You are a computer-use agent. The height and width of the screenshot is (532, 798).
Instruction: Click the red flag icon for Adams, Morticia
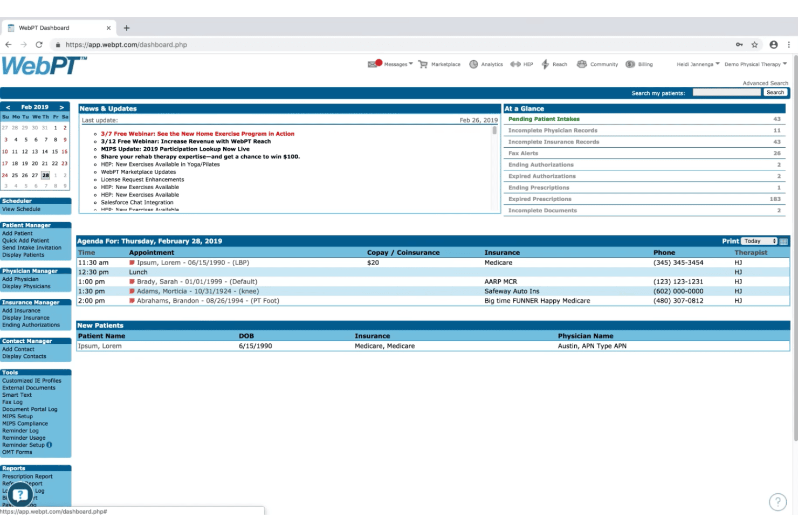132,292
